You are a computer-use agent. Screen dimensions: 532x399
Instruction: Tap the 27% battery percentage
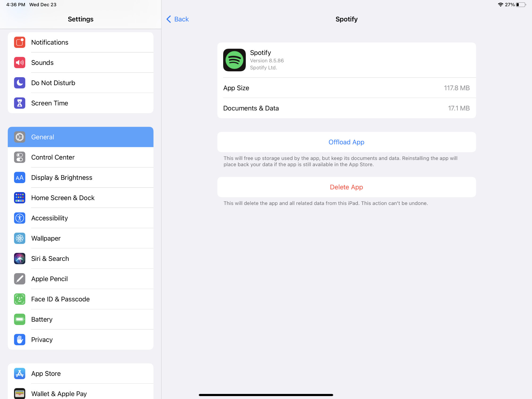click(x=510, y=5)
